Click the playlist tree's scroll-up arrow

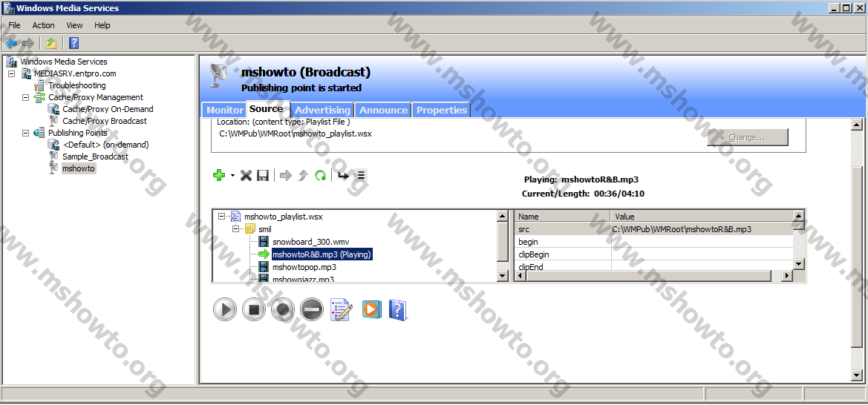pos(503,216)
